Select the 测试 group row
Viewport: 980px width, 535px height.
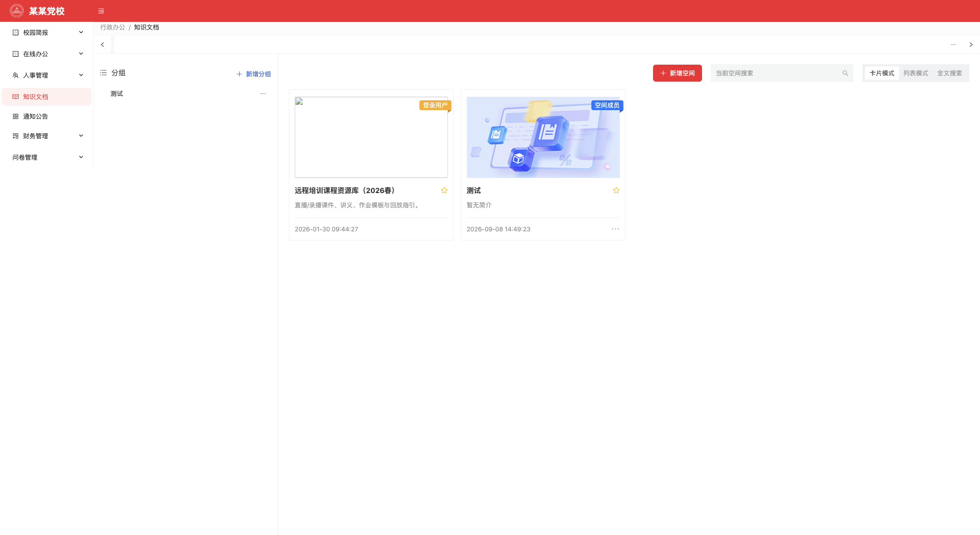point(186,94)
